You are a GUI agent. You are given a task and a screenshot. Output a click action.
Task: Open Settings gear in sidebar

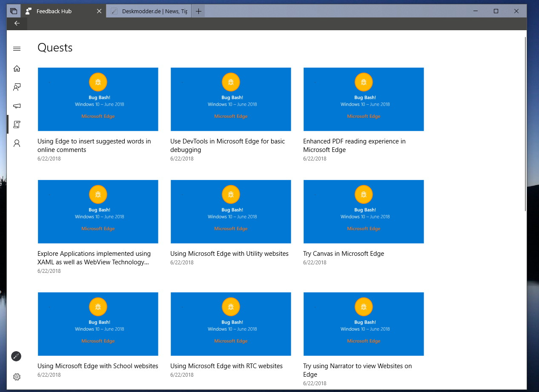[x=17, y=377]
